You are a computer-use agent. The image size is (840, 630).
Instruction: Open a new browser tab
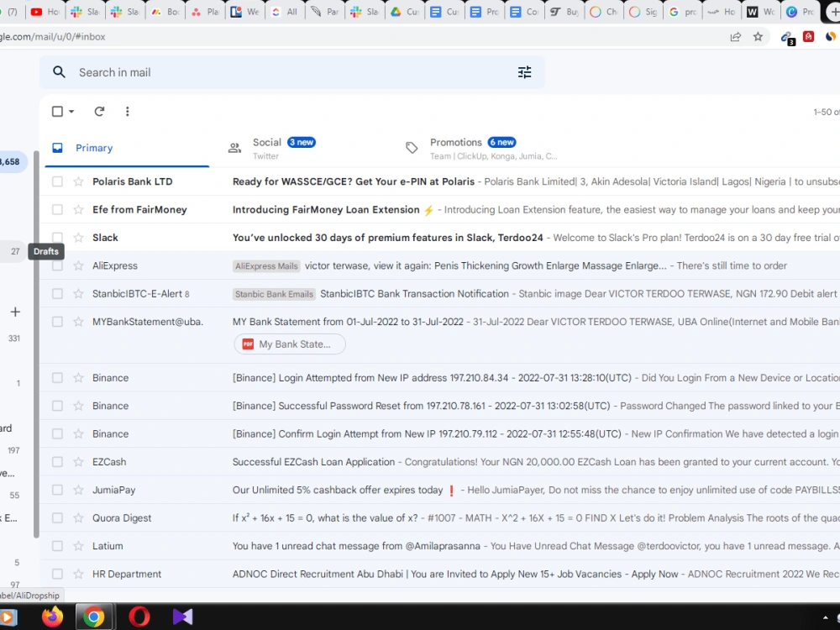click(x=833, y=12)
